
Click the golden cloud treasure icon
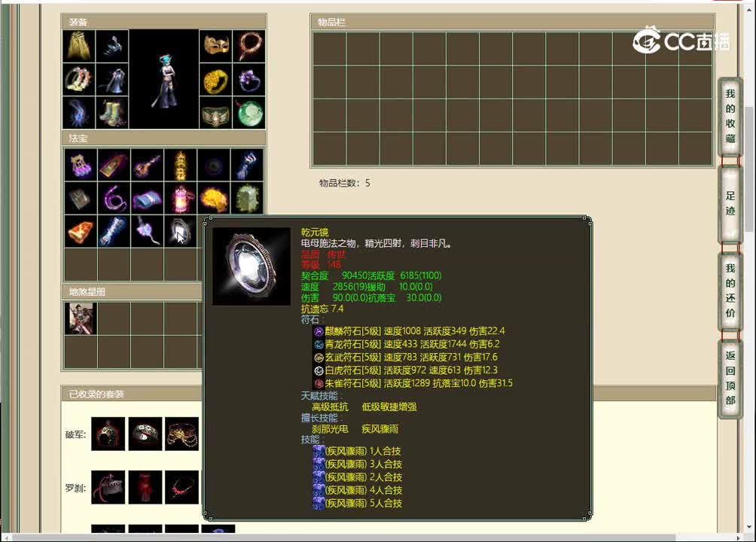pyautogui.click(x=214, y=198)
